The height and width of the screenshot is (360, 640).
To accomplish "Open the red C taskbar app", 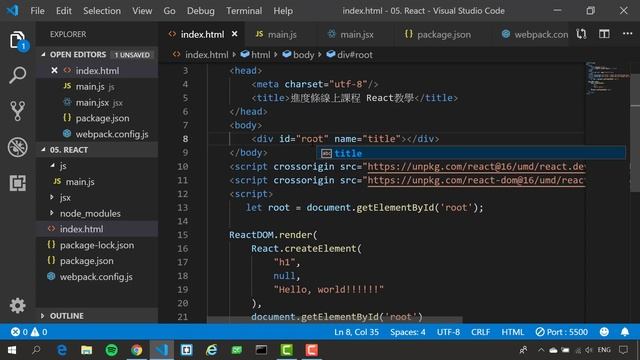I will tap(311, 350).
